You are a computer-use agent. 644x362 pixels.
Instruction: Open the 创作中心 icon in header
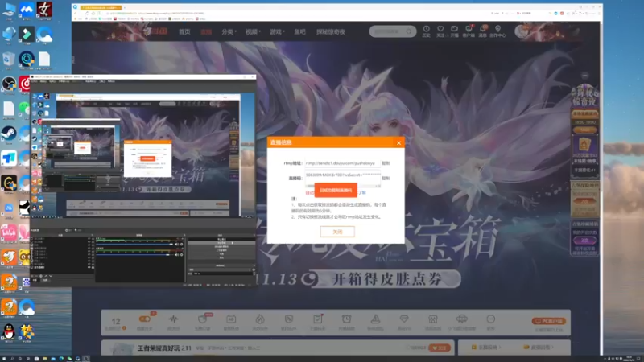click(497, 29)
